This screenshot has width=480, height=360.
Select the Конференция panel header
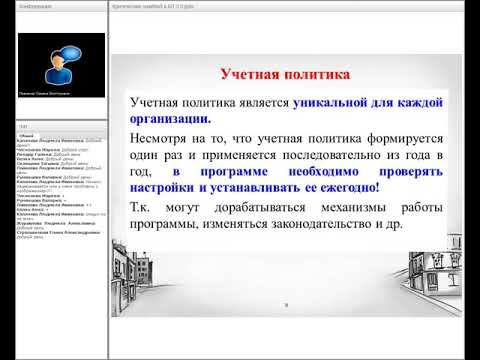point(62,6)
